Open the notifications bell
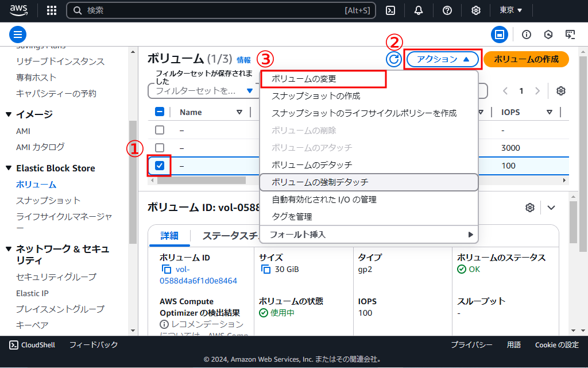This screenshot has width=588, height=368. tap(419, 10)
